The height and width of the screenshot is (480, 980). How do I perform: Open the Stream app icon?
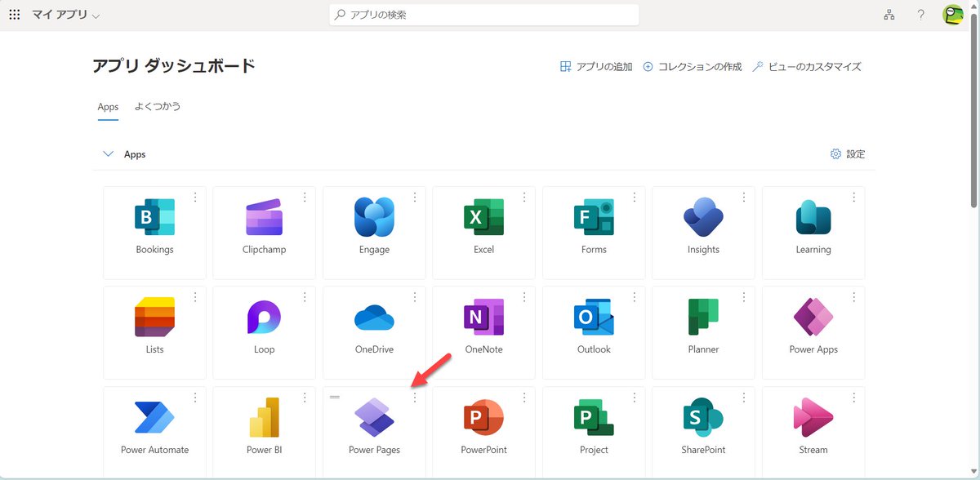813,417
